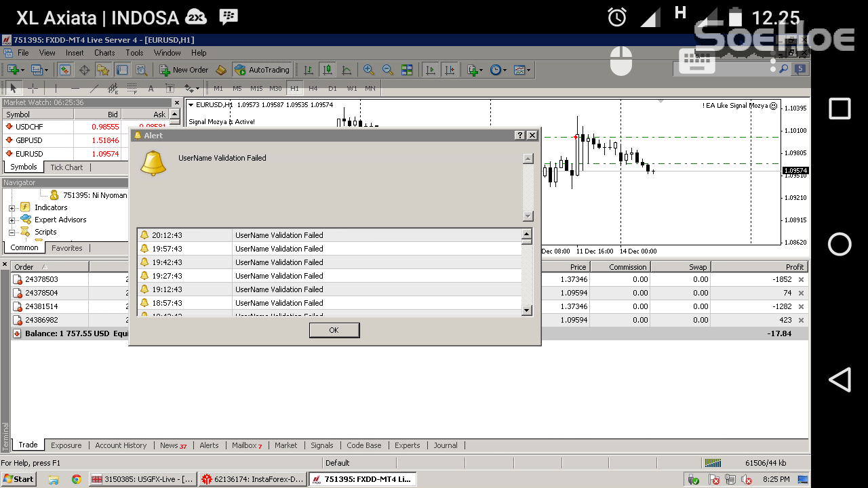Toggle AutoTrading on the toolbar
This screenshot has height=488, width=868.
pos(261,69)
